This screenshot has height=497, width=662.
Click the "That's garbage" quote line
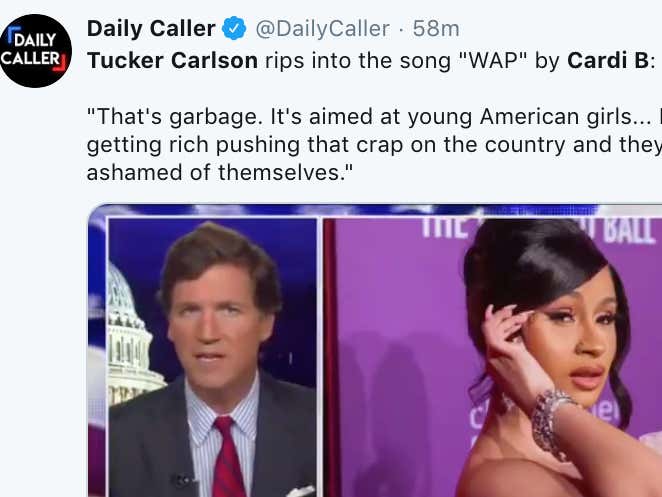pyautogui.click(x=374, y=117)
